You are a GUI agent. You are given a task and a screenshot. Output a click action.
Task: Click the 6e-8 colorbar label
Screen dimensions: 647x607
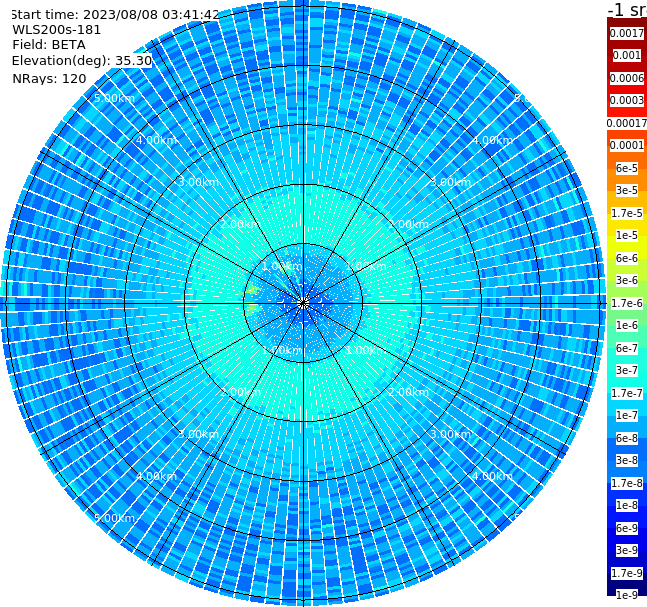627,438
